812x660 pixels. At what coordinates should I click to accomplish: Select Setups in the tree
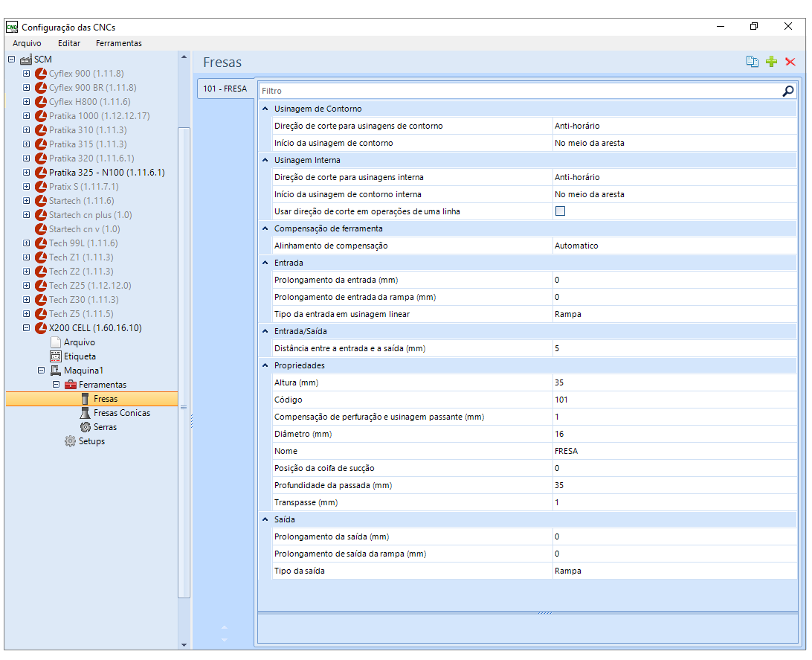(91, 441)
